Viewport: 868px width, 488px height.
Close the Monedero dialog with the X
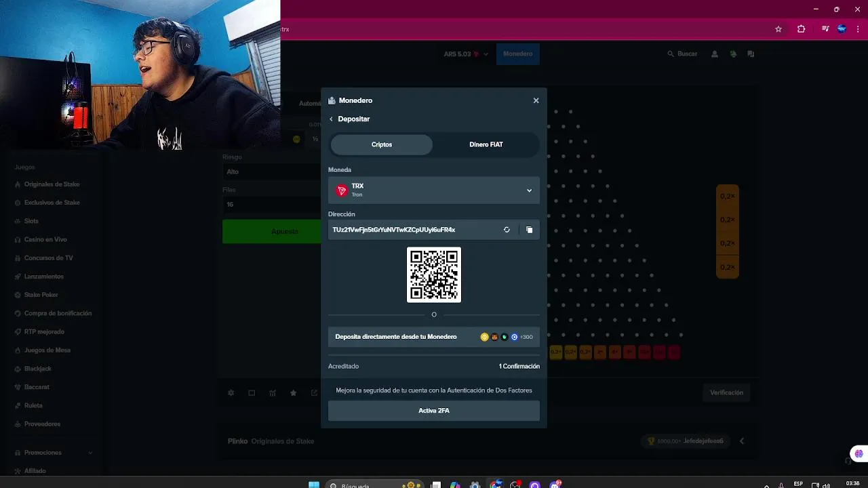[536, 100]
